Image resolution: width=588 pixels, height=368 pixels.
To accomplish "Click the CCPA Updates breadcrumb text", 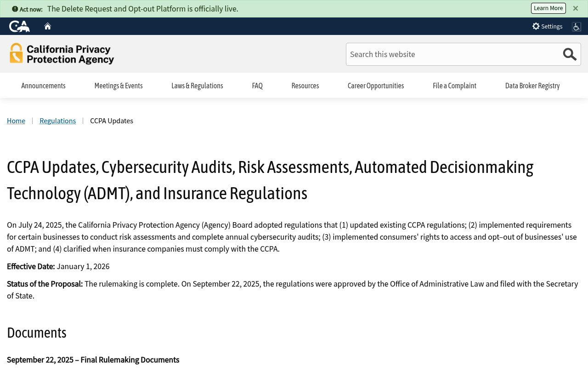I will [112, 121].
